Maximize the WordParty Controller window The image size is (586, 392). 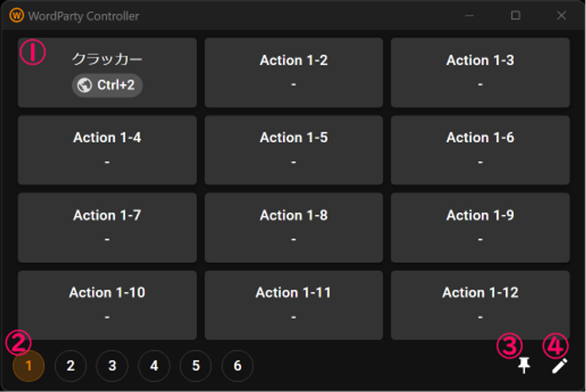click(515, 15)
